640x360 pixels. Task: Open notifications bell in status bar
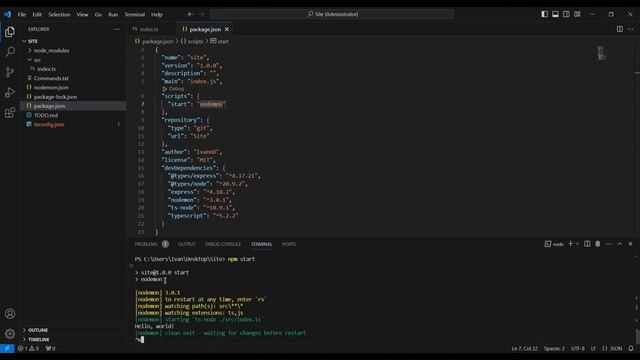(631, 348)
